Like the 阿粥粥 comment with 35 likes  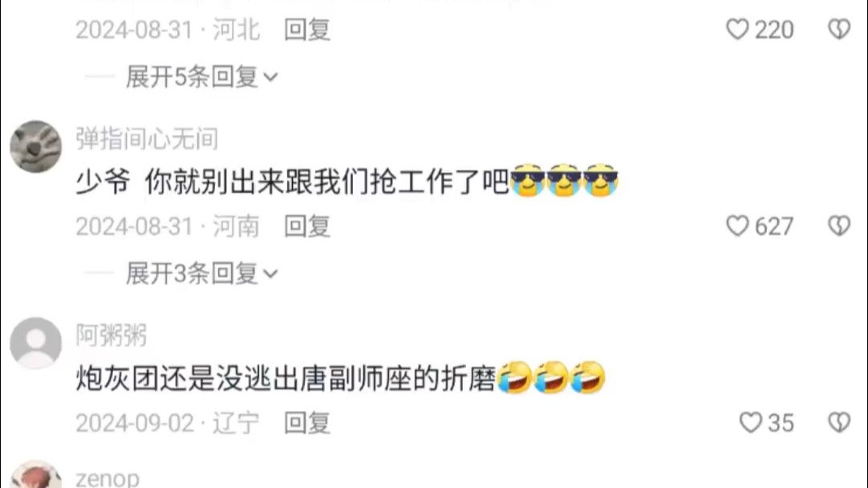point(751,423)
